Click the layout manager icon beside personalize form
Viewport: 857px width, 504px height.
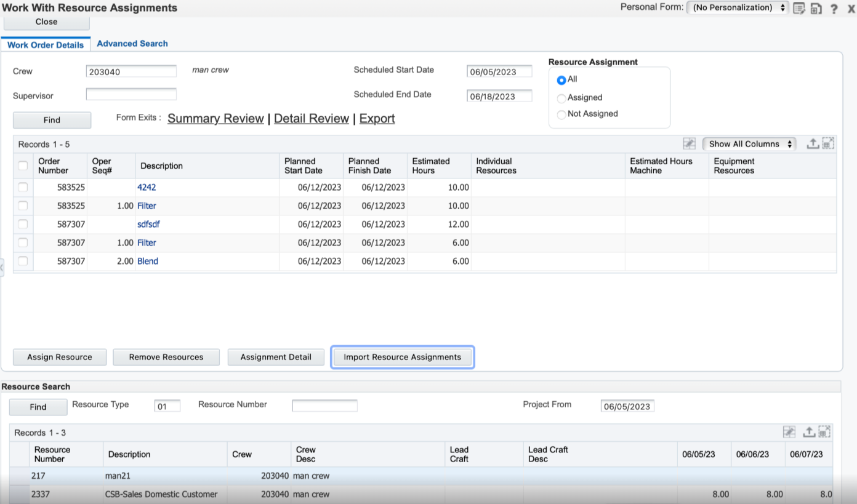pos(816,8)
